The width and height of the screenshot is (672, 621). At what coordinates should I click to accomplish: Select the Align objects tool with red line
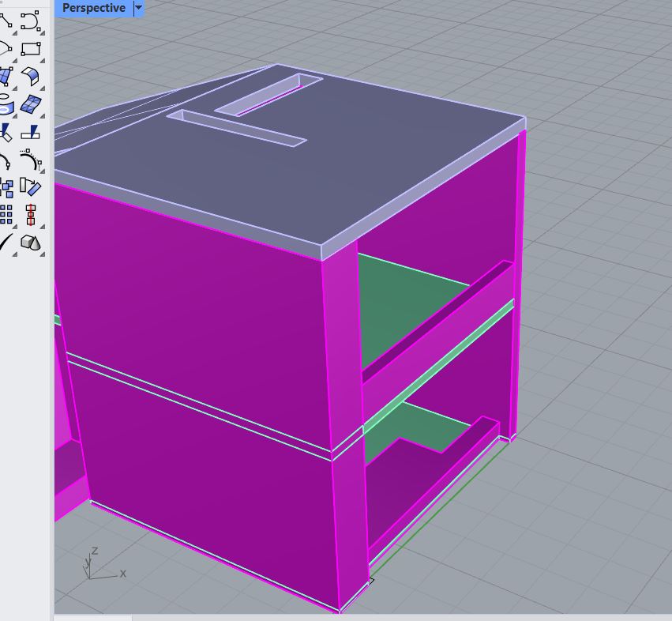[x=31, y=214]
